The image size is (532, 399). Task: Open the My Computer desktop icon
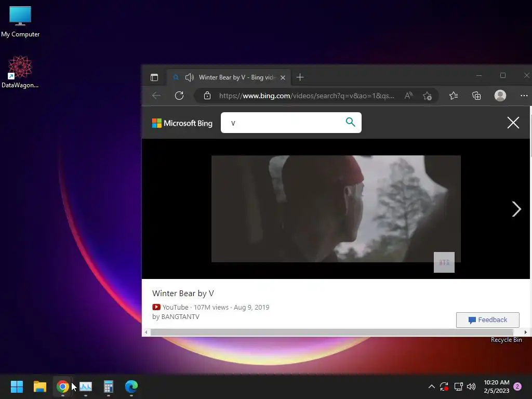pos(20,21)
